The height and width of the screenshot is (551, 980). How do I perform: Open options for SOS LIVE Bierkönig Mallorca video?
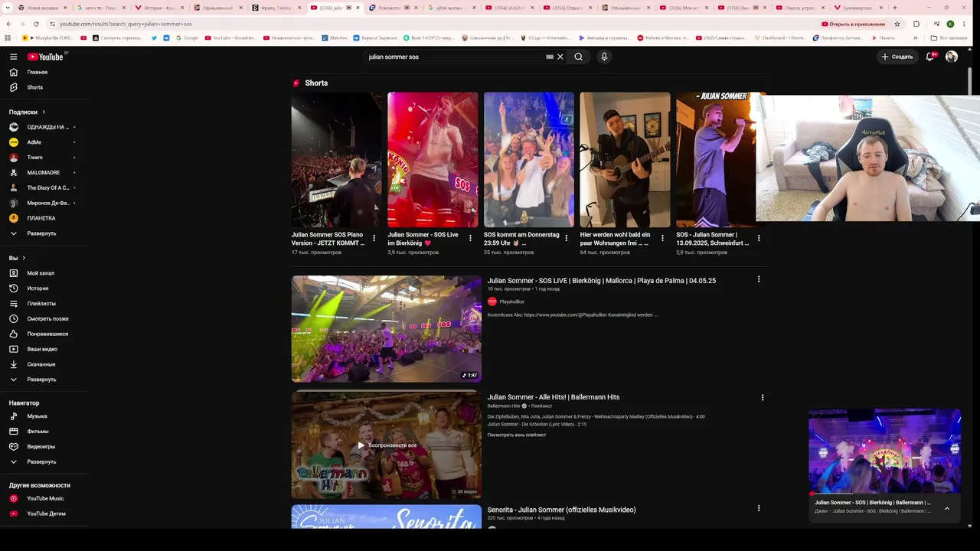tap(759, 279)
